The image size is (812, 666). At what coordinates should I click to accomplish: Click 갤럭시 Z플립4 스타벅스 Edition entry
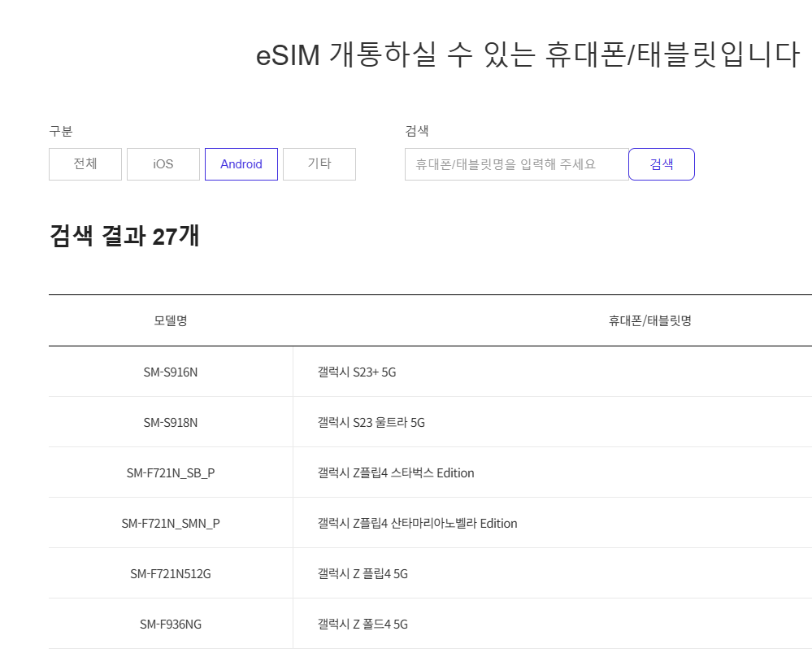[396, 472]
